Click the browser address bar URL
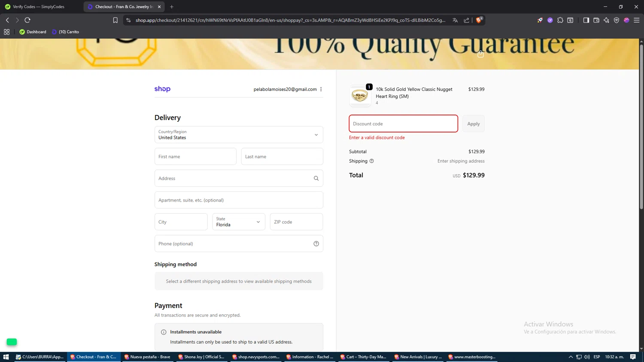Screen dimensions: 644x362 290,20
